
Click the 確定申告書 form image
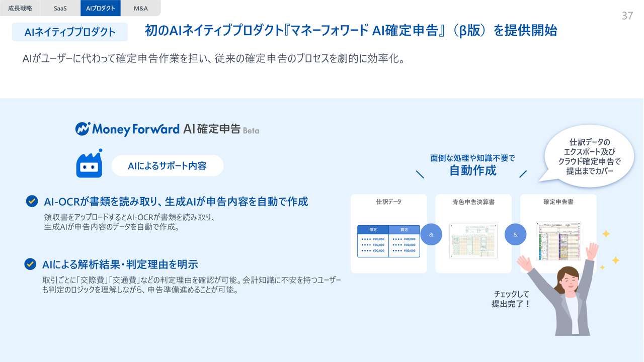[558, 241]
